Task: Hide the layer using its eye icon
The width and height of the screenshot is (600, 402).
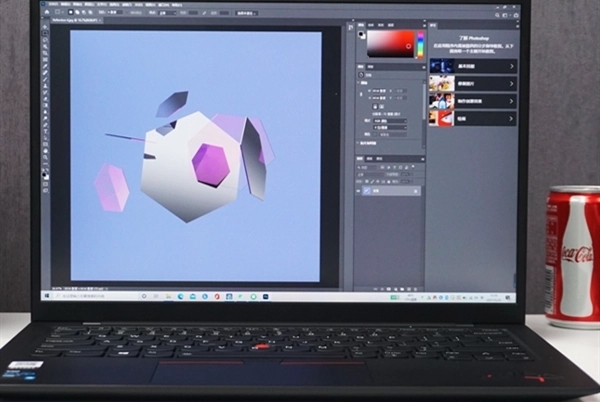Action: pos(362,190)
